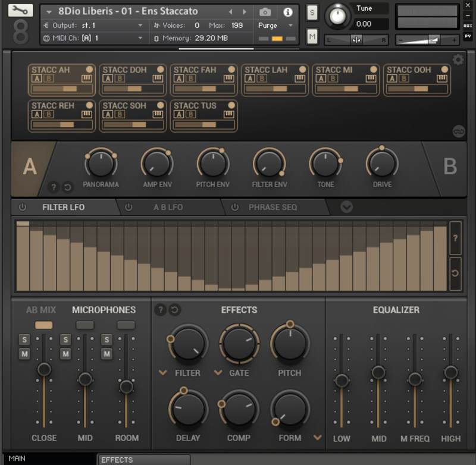Select layer B button

[x=450, y=166]
